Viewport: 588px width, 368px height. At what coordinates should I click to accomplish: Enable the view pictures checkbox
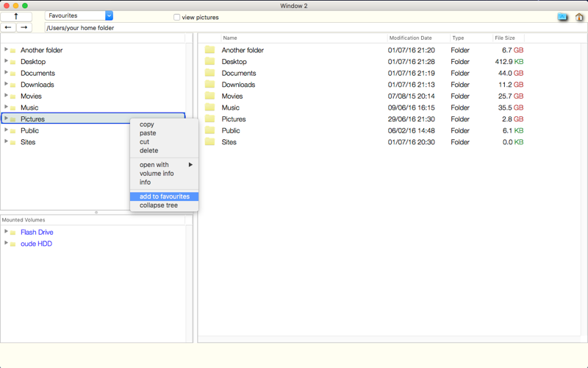pyautogui.click(x=176, y=17)
